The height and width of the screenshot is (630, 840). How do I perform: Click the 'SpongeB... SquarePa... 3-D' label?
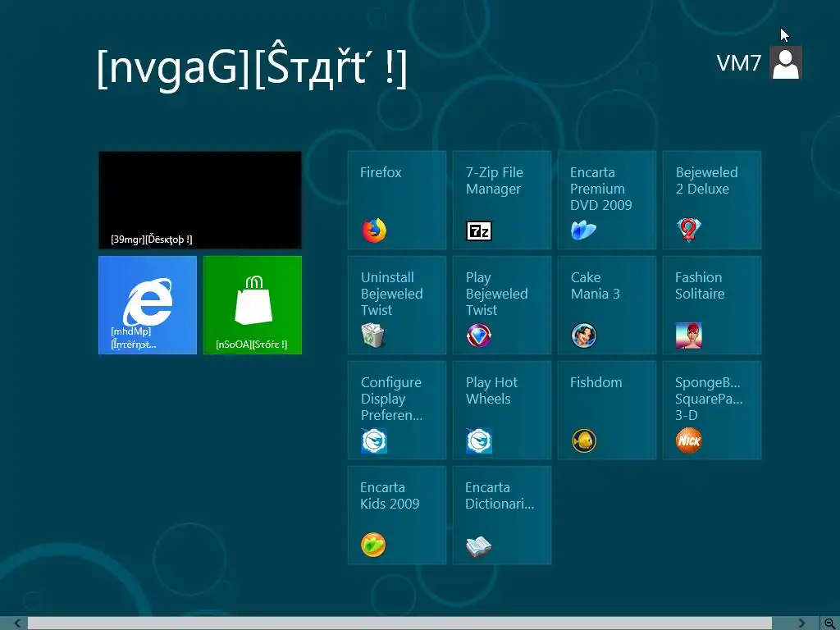pyautogui.click(x=709, y=399)
